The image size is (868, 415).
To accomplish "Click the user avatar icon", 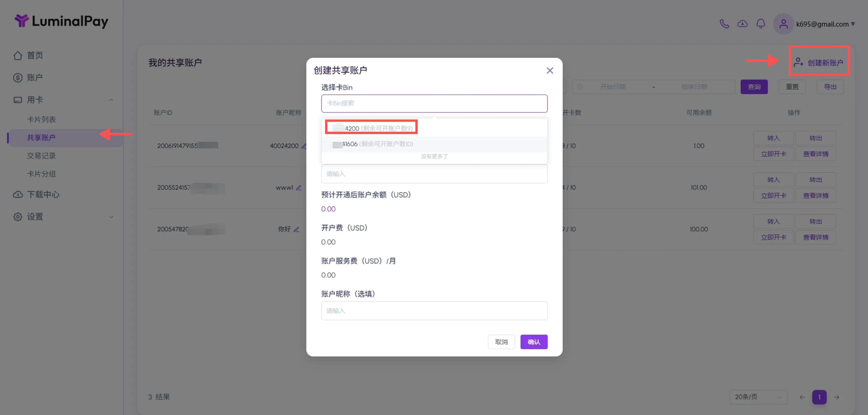I will pyautogui.click(x=784, y=24).
